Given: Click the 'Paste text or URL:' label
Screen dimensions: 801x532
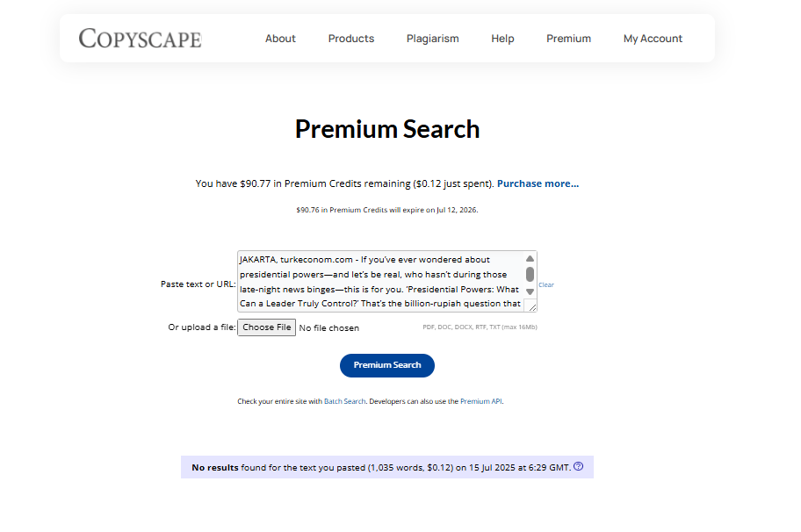Looking at the screenshot, I should pos(198,284).
